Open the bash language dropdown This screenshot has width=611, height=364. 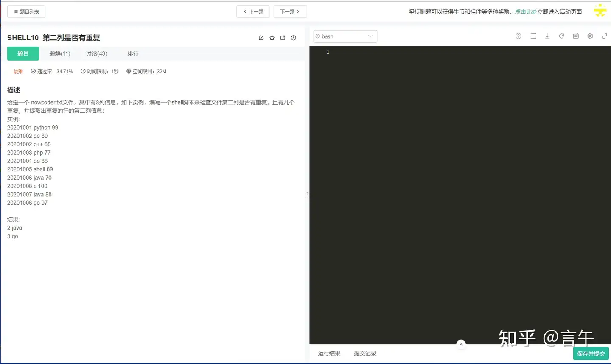coord(345,36)
